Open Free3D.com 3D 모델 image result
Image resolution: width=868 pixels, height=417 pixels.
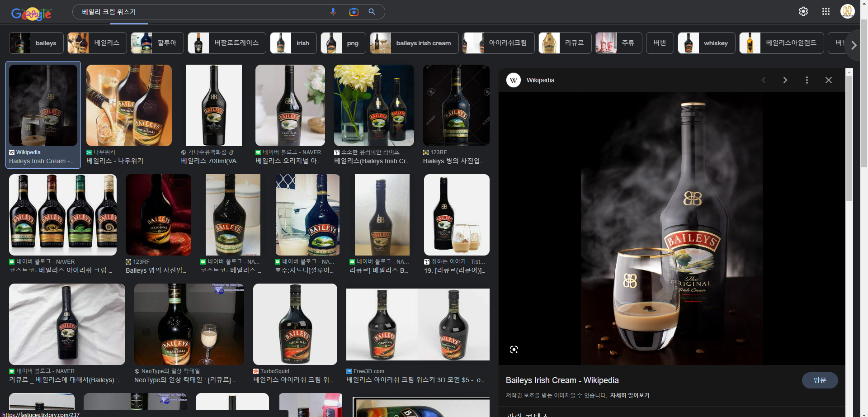tap(418, 324)
